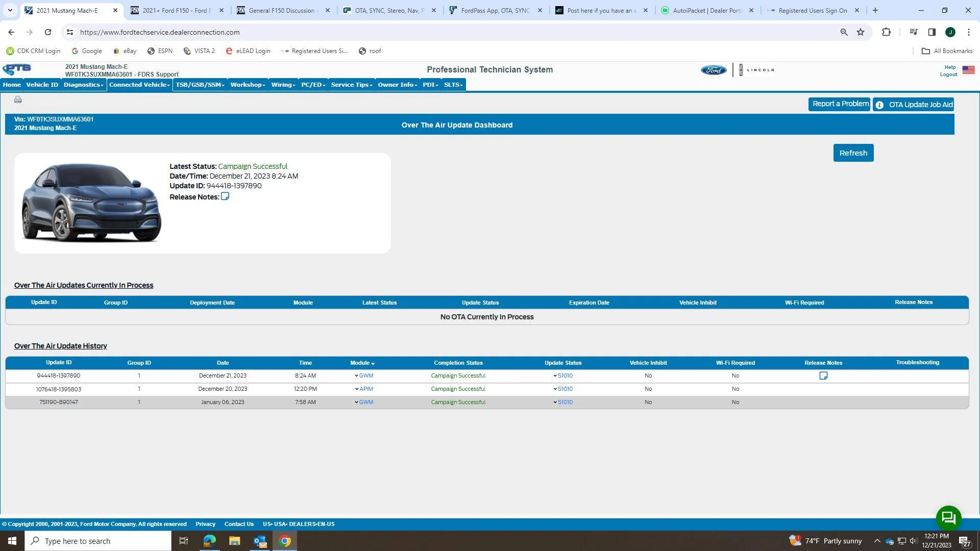Click the PTS logo
980x551 pixels.
click(17, 69)
